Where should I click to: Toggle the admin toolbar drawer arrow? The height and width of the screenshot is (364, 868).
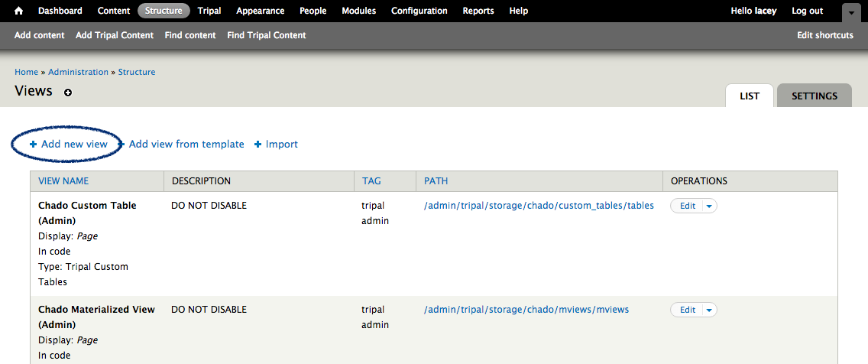click(851, 13)
